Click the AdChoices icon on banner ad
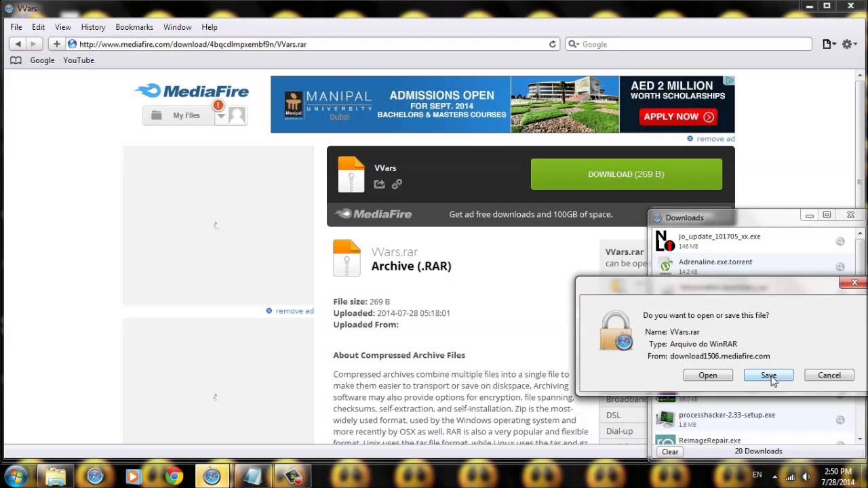The height and width of the screenshot is (488, 868). tap(730, 80)
